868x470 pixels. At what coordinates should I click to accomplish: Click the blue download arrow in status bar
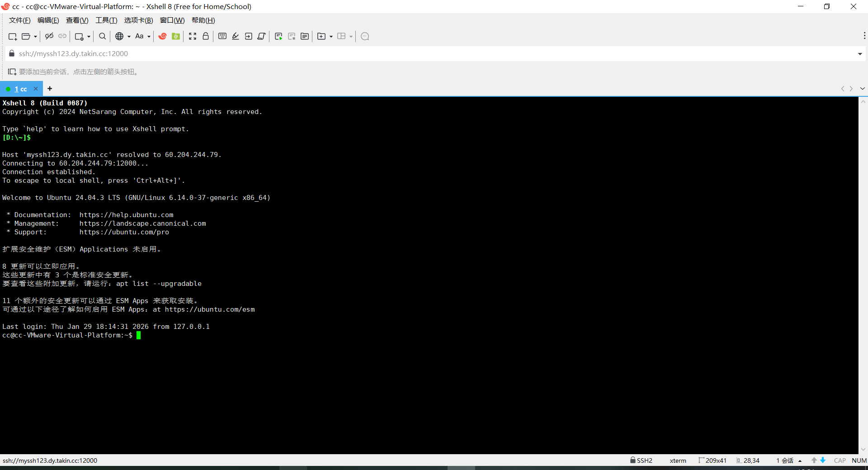(x=823, y=460)
